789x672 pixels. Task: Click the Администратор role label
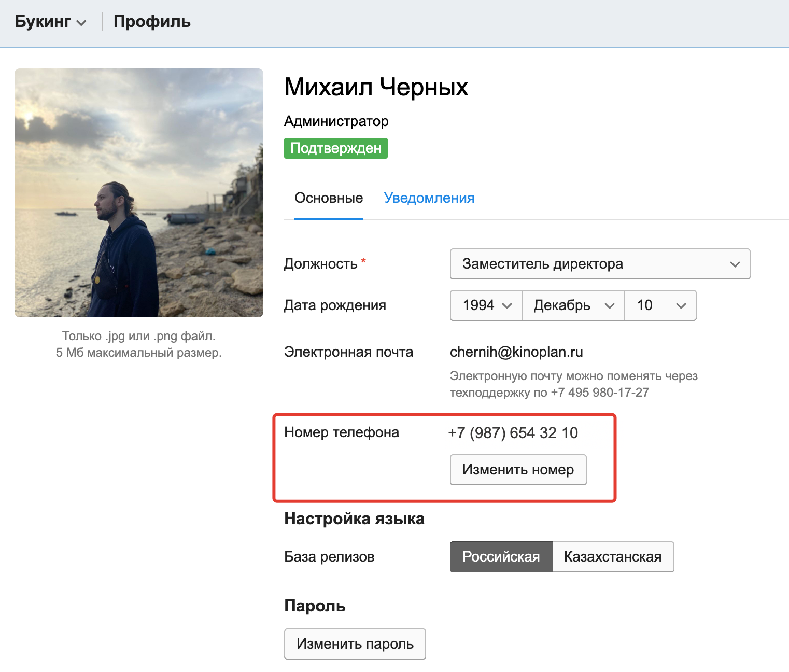tap(336, 121)
